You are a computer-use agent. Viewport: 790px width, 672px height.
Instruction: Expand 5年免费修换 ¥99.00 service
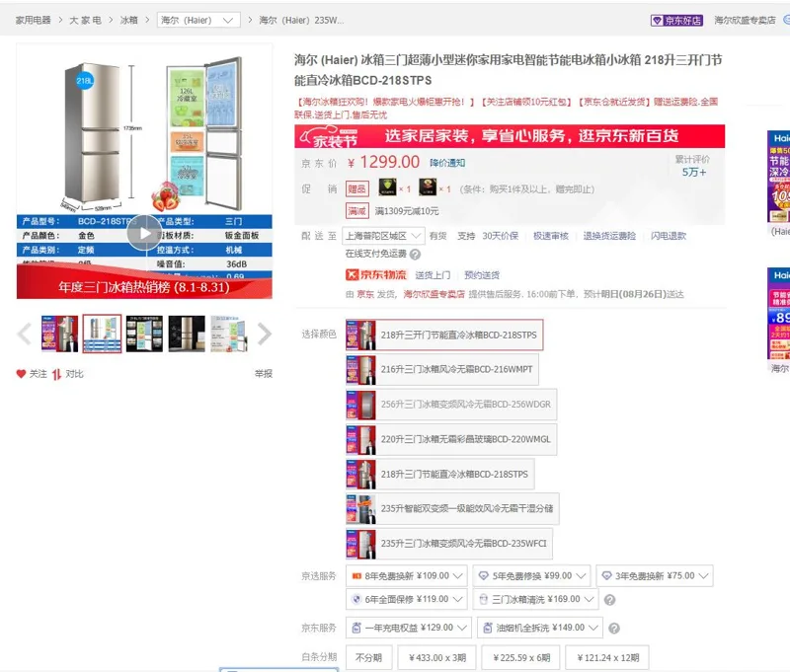pos(532,576)
